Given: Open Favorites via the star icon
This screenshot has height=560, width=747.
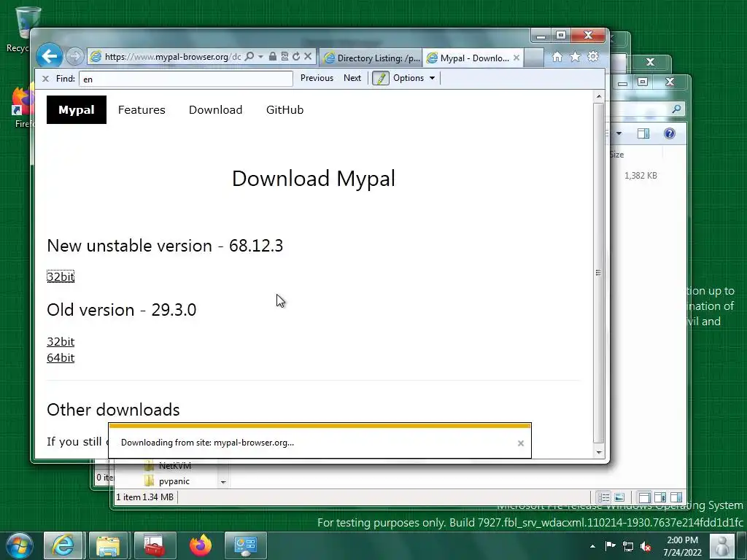Looking at the screenshot, I should (575, 57).
